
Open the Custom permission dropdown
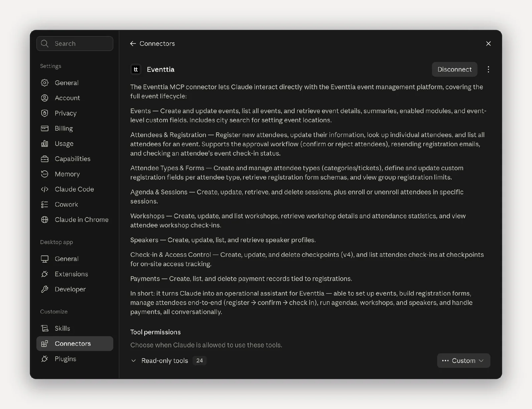(x=464, y=361)
